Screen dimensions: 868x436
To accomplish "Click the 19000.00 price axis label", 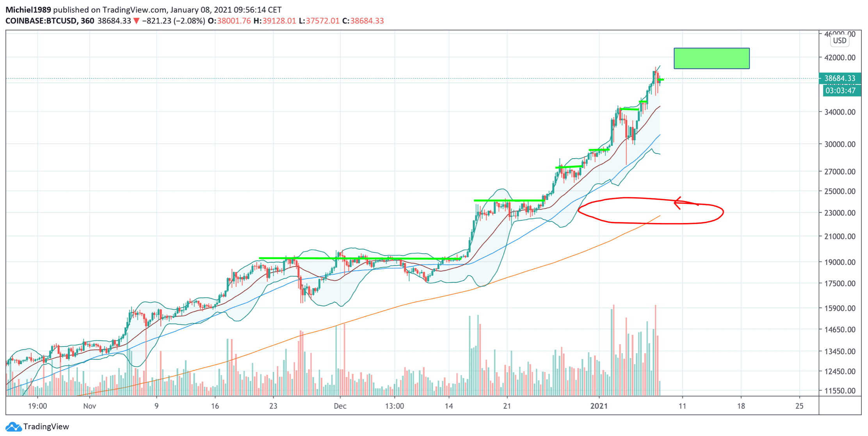I will coord(840,262).
